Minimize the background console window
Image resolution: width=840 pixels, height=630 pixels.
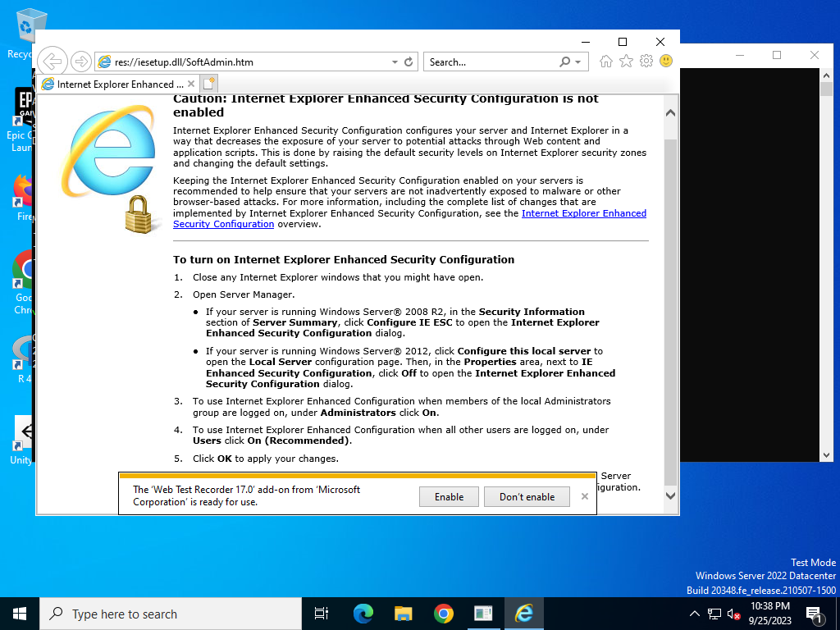tap(740, 55)
